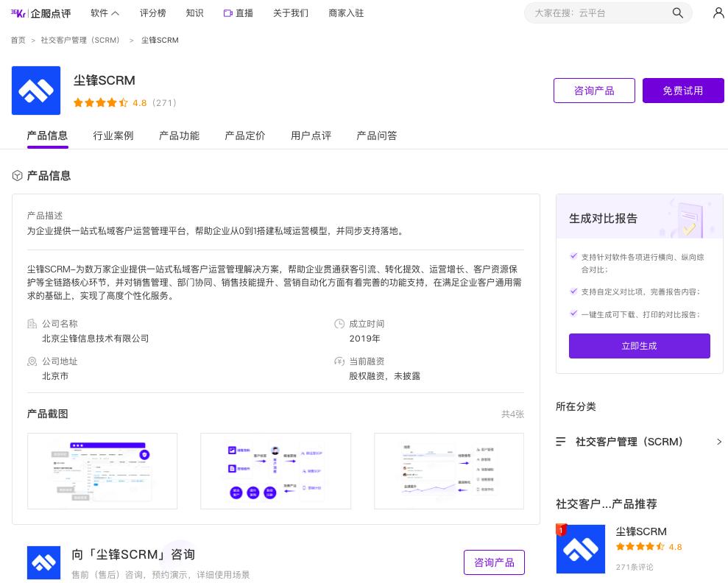
Task: Click the list icon beside 社交客户管理
Action: point(561,442)
